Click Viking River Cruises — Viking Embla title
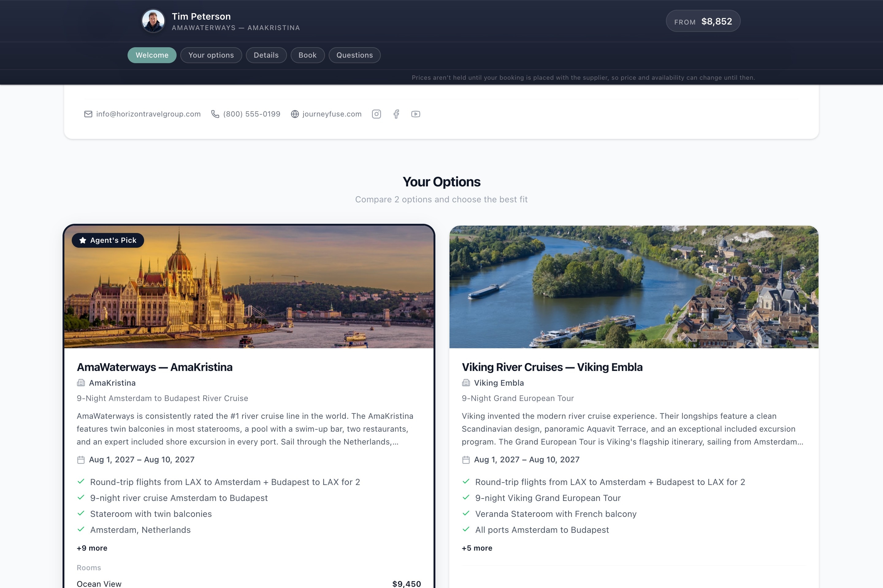 click(x=552, y=367)
